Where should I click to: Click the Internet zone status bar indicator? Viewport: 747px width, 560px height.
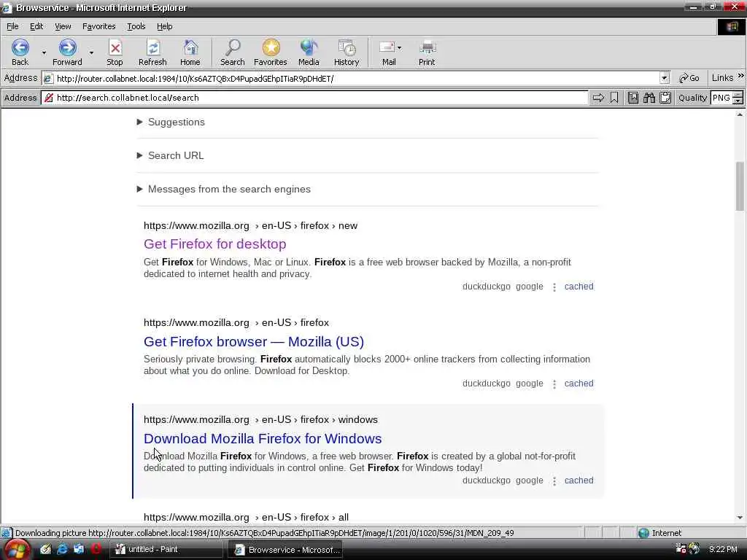(x=660, y=533)
